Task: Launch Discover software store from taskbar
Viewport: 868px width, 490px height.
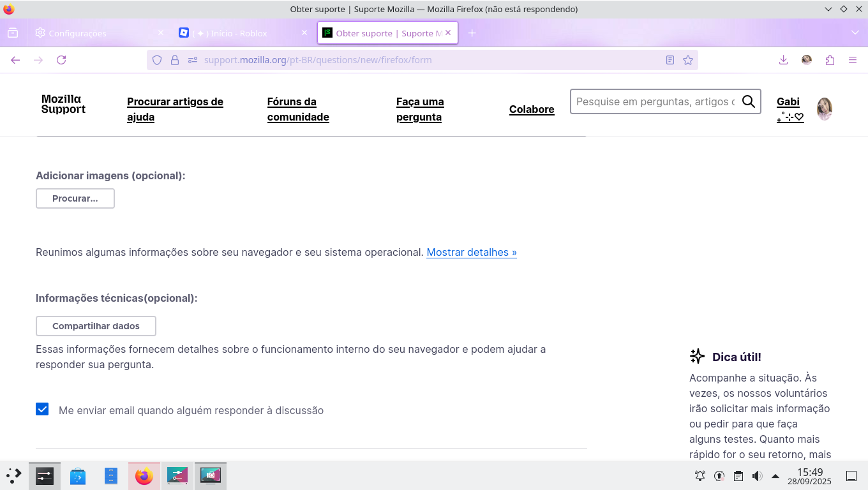Action: pos(78,475)
